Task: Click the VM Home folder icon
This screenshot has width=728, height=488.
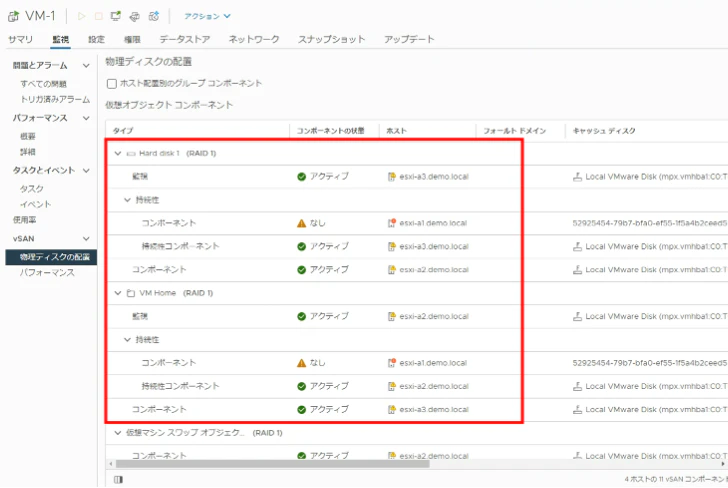Action: click(131, 293)
